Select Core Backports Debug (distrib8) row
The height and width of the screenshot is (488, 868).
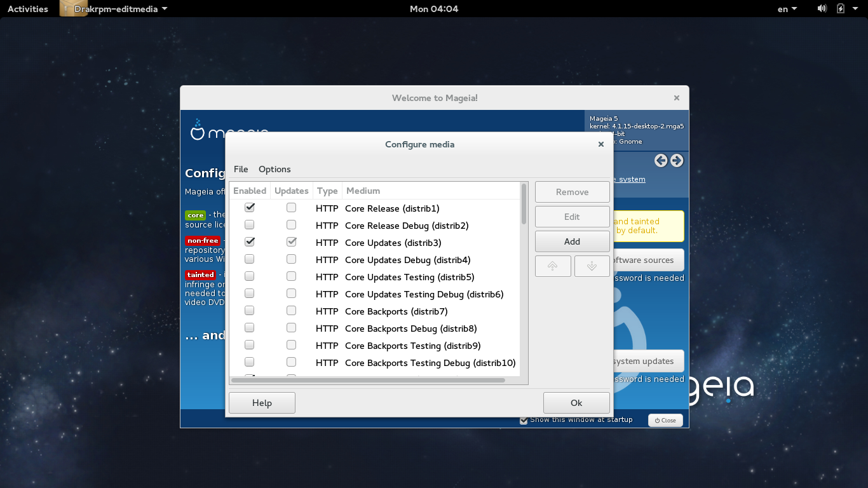tap(374, 328)
